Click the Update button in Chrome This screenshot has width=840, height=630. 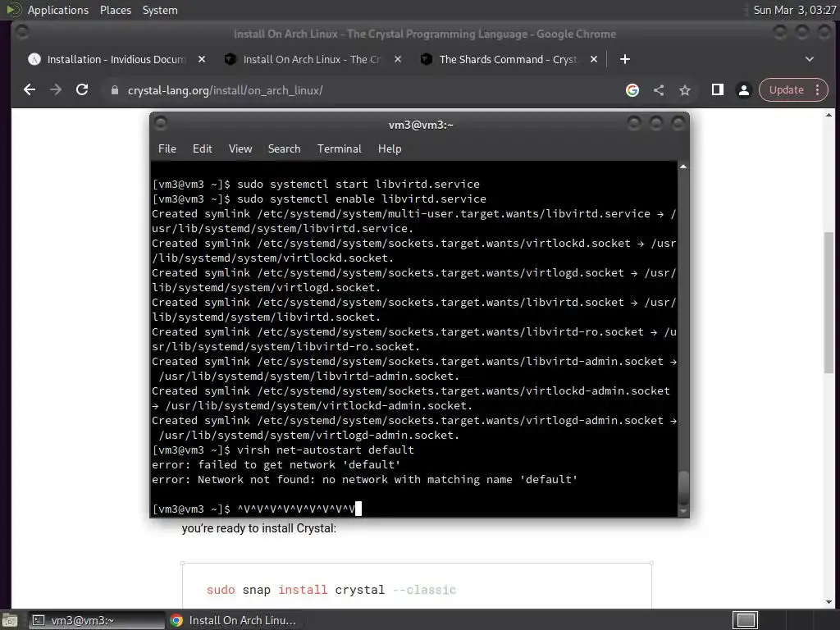pyautogui.click(x=786, y=90)
